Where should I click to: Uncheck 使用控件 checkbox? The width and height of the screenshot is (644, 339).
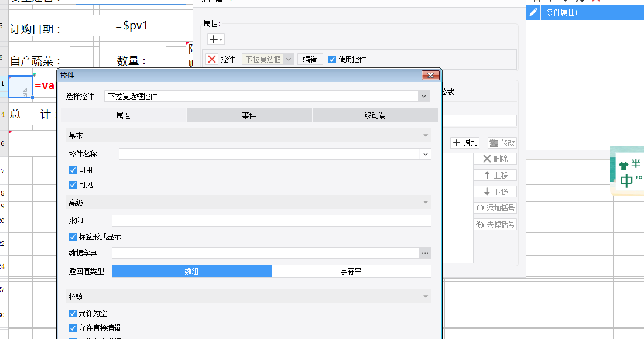(x=333, y=59)
